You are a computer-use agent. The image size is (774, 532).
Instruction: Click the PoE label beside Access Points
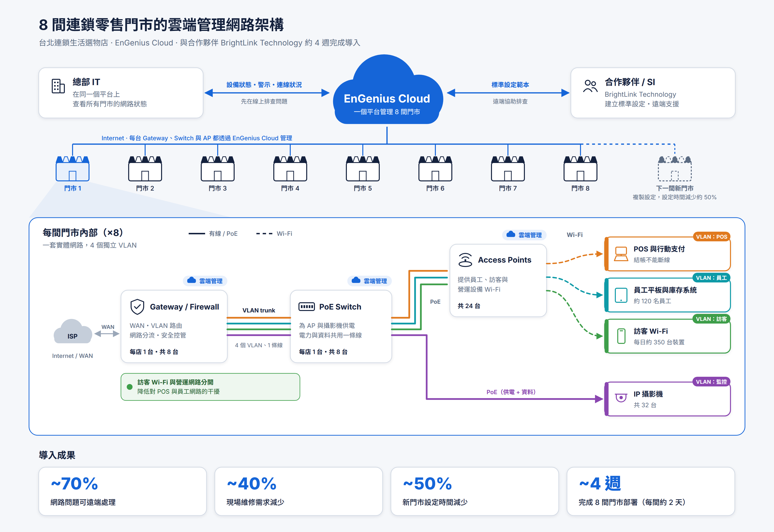coord(435,302)
